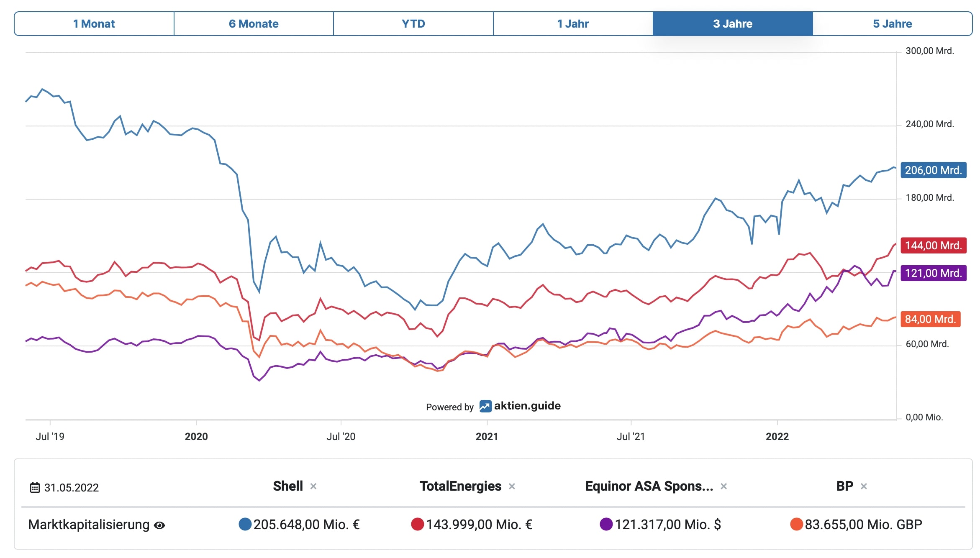Click the 0,00 Mio. y-axis label

click(924, 417)
